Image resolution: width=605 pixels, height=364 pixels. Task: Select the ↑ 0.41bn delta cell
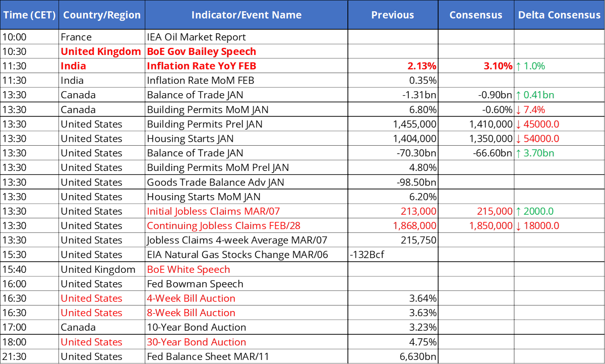point(559,95)
